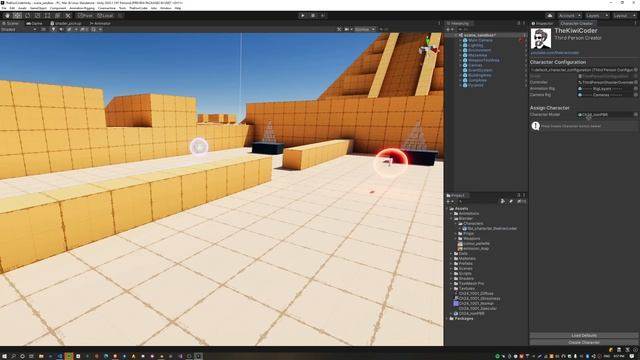640x360 pixels.
Task: Select Canvas object in Hierarchy
Action: [475, 65]
